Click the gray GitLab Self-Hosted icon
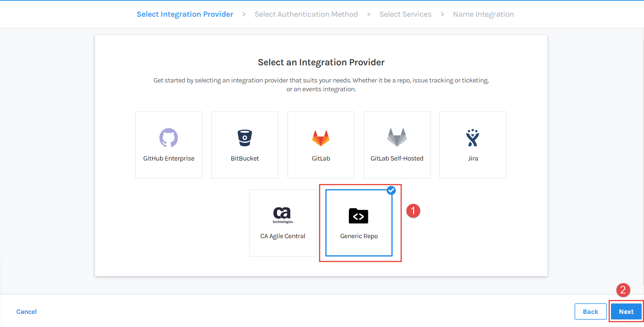Screen dimensions: 644x327 click(x=397, y=137)
